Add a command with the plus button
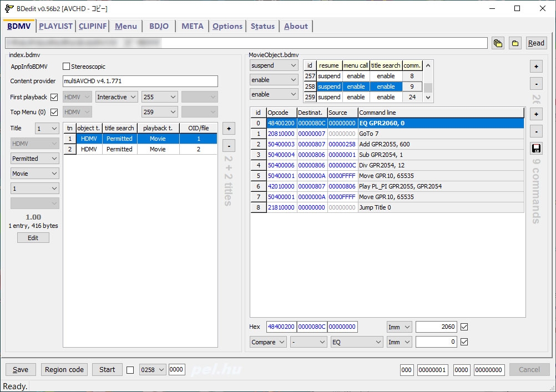The height and width of the screenshot is (392, 556). (x=536, y=114)
